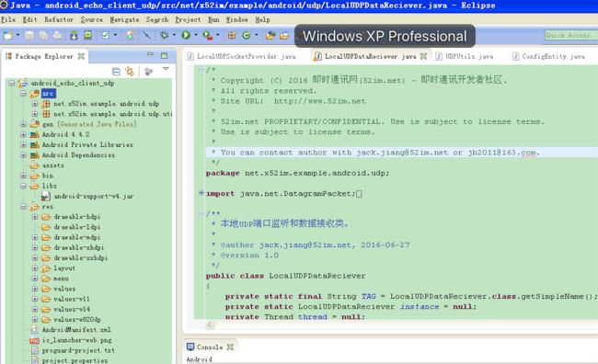
Task: Toggle folding of the copyright comment block
Action: tap(201, 69)
